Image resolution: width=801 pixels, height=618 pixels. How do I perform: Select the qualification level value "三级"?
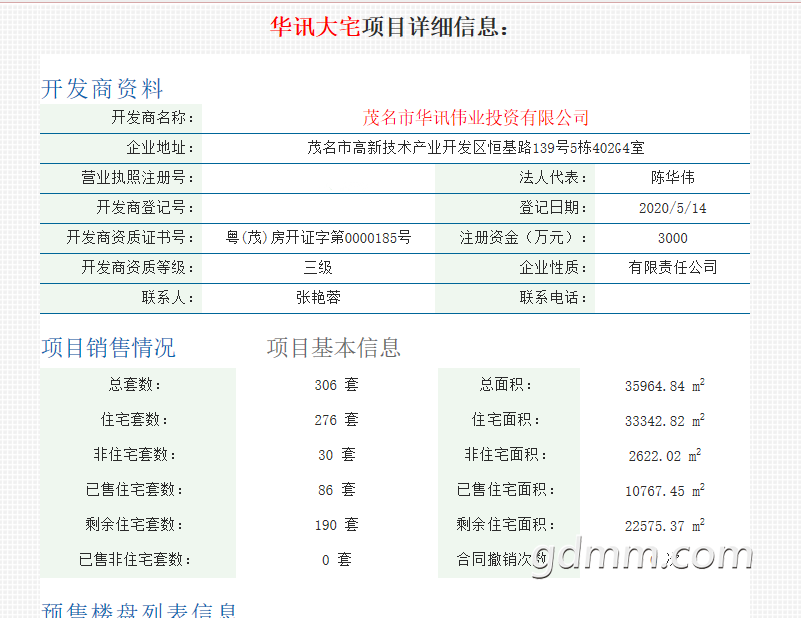point(318,268)
